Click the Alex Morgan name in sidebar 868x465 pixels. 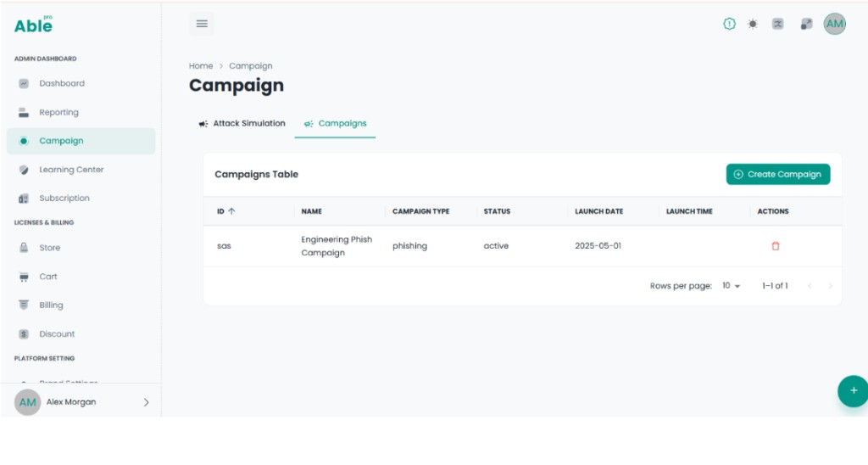(x=71, y=402)
